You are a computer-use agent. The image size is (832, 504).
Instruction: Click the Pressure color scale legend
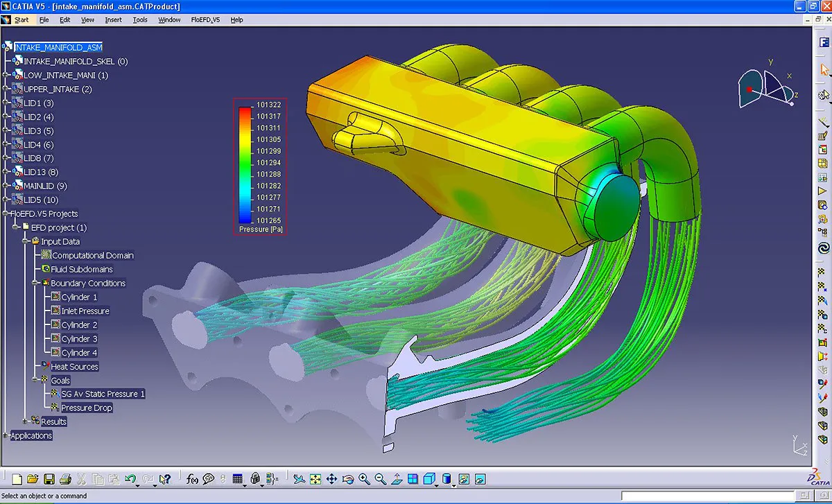tap(259, 166)
